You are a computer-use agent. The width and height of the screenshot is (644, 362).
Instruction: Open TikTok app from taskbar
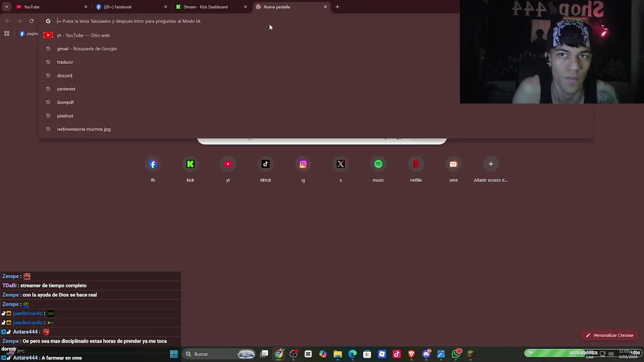396,354
